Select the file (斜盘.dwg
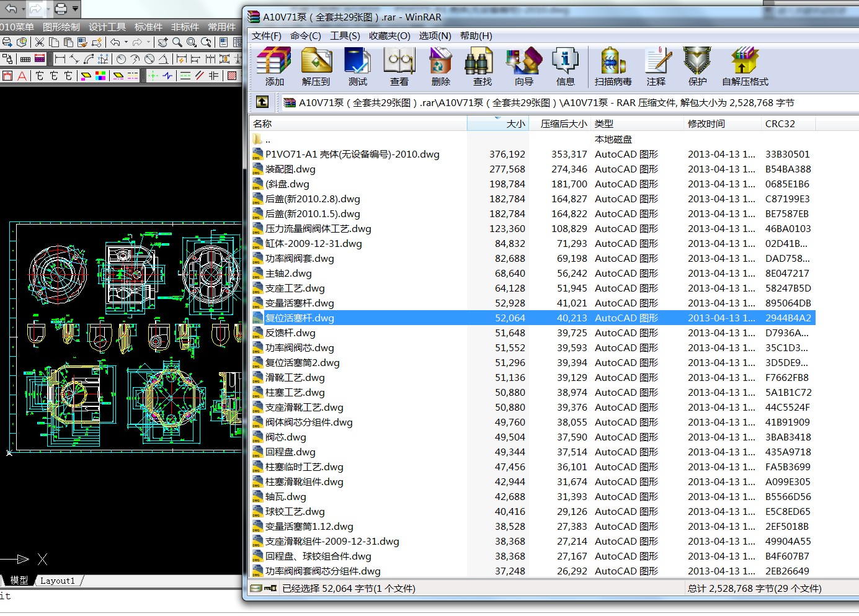Screen dimensions: 859x616 287,184
